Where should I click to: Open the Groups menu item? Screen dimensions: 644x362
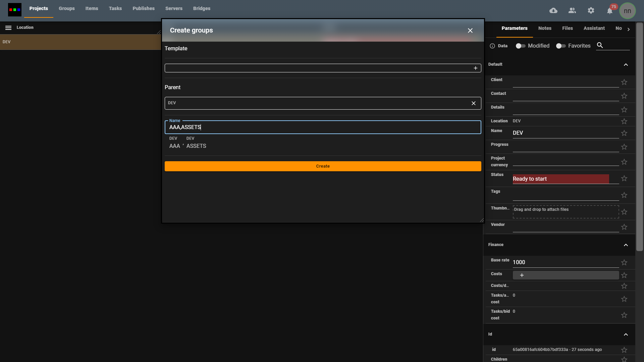coord(67,9)
